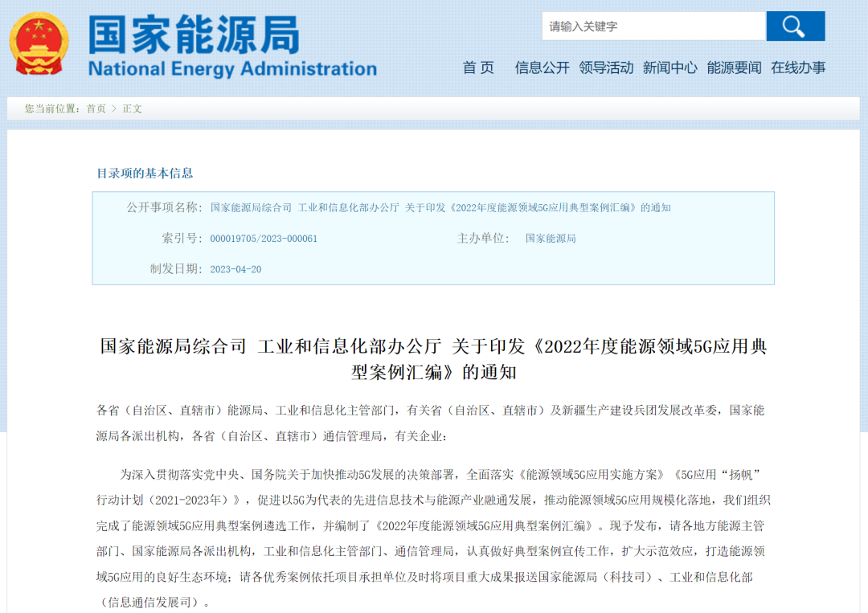This screenshot has height=613, width=868.
Task: Focus the keyword search input field
Action: (x=653, y=27)
